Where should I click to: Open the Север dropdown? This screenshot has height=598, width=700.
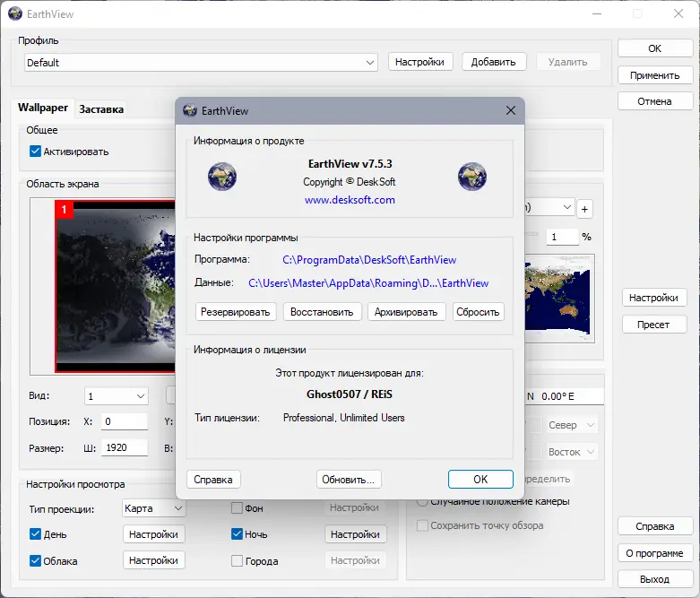[x=571, y=425]
